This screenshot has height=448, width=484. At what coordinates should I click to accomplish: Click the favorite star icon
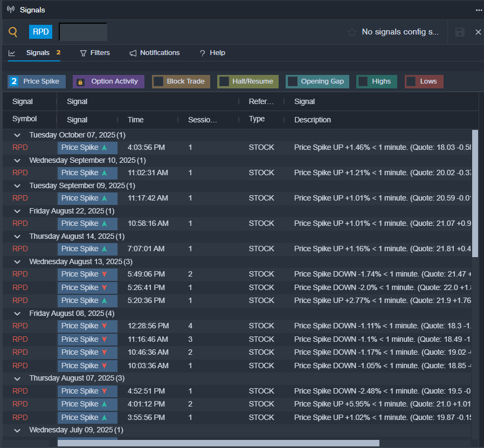352,32
